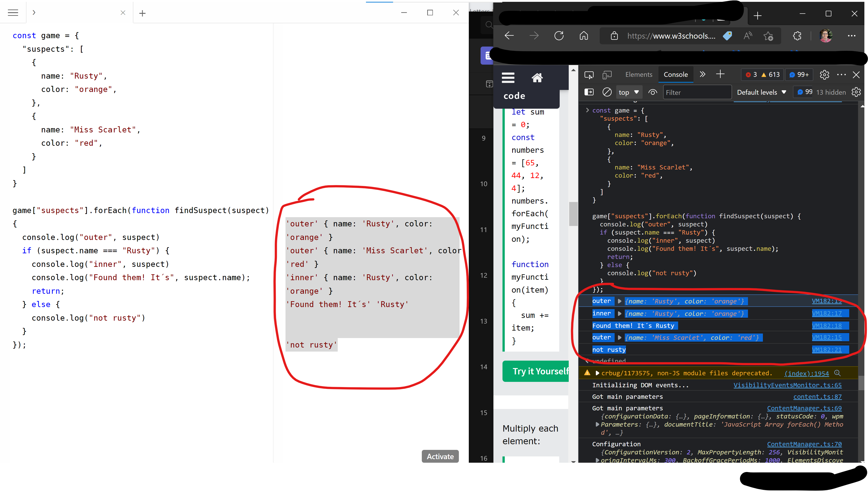Select the Inspect element tool in DevTools
868x491 pixels.
(x=589, y=75)
